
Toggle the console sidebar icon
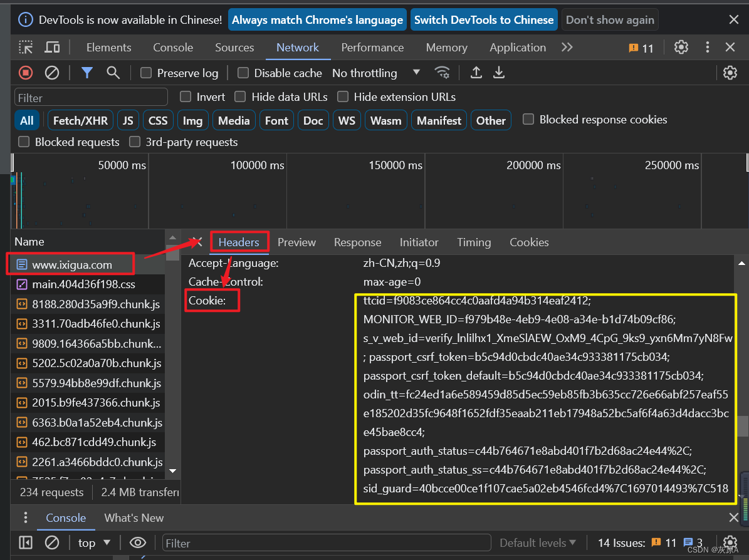[x=26, y=543]
